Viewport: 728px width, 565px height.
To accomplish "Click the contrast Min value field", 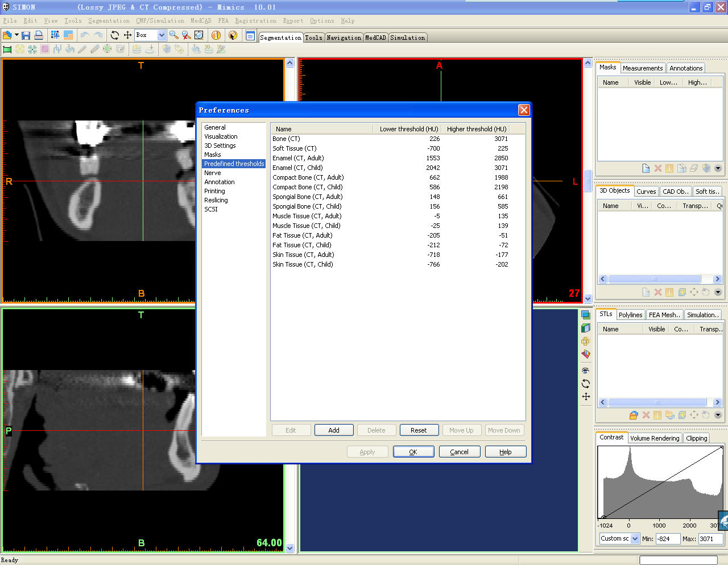I will [668, 539].
